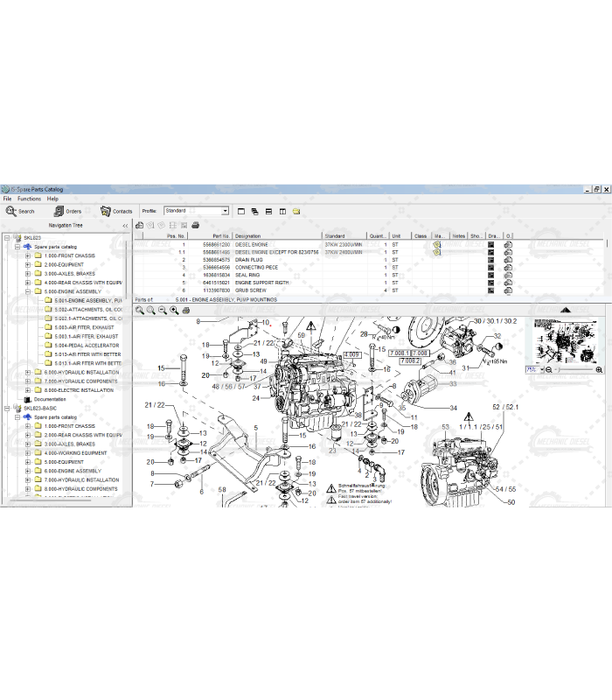Image resolution: width=612 pixels, height=700 pixels.
Task: Collapse the Navigation Tree panel
Action: pos(125,225)
